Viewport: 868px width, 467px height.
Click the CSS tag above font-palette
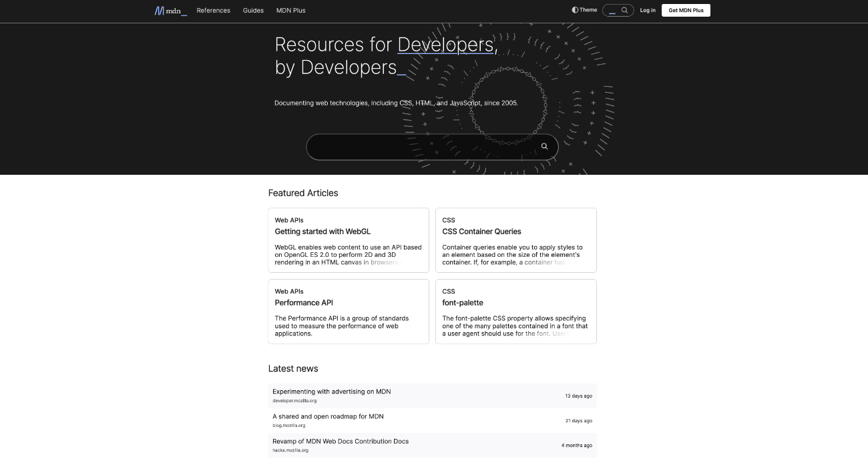(x=449, y=292)
